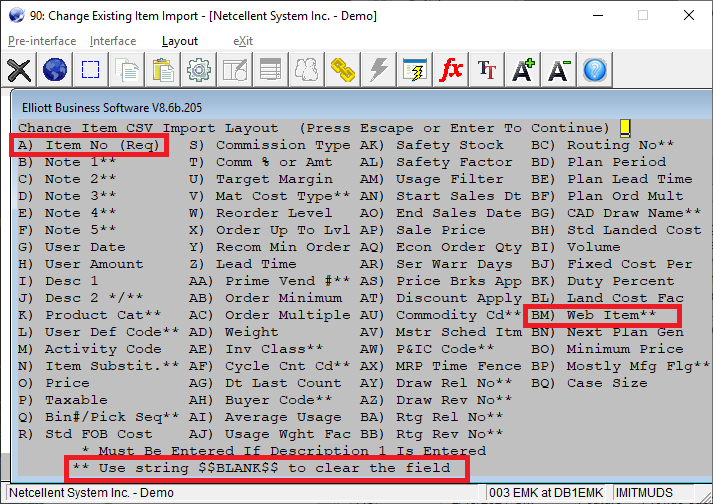Open the Pre-interface menu

pyautogui.click(x=42, y=41)
